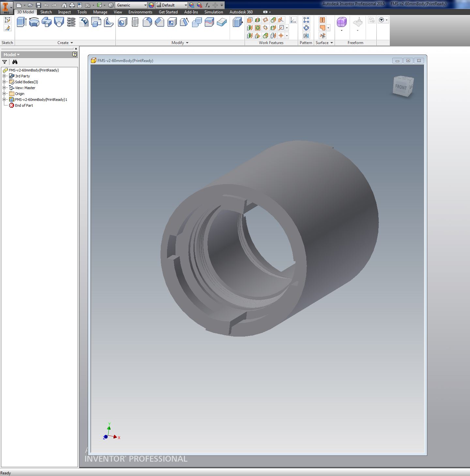Select the Shell tool
Image resolution: width=470 pixels, height=476 pixels.
(172, 22)
